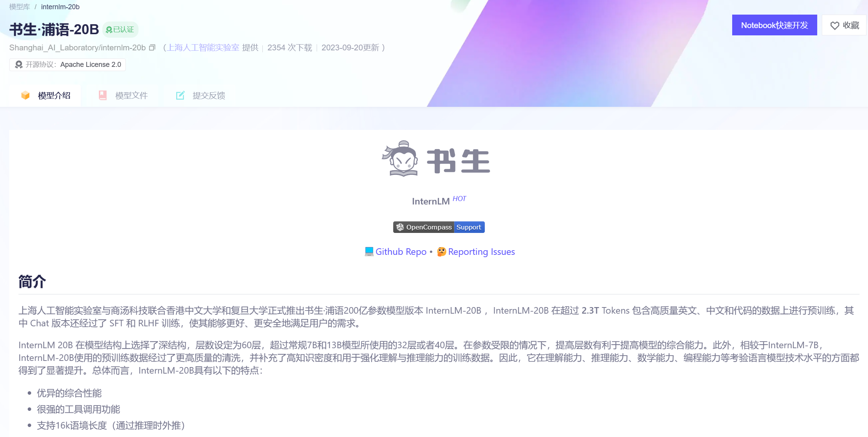Screen dimensions: 868x437
Task: Click the laptop icon before Github Repo
Action: click(x=369, y=252)
